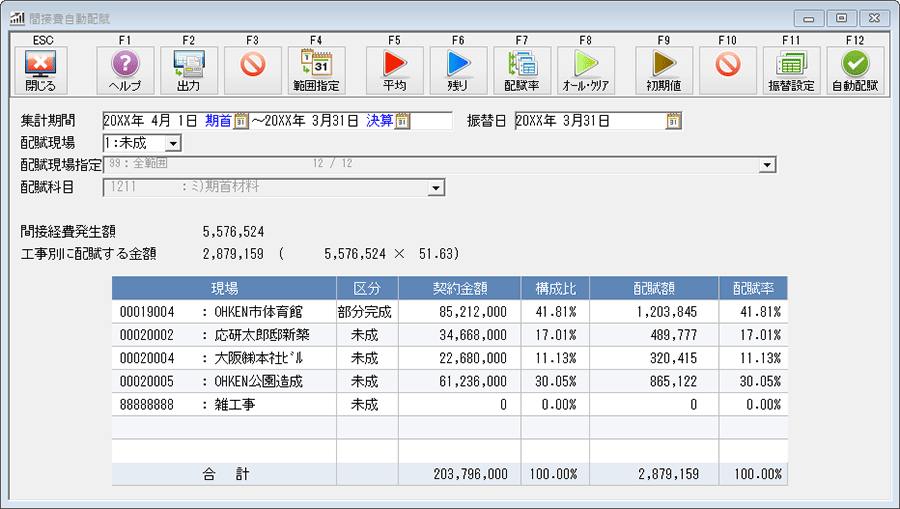The height and width of the screenshot is (509, 900).
Task: Click 構成比 cell in 応研太郎邸新築 row
Action: 555,335
